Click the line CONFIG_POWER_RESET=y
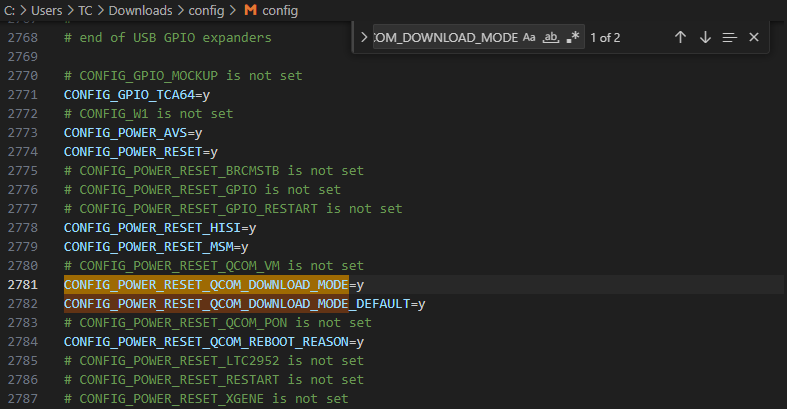The height and width of the screenshot is (409, 787). pos(141,152)
